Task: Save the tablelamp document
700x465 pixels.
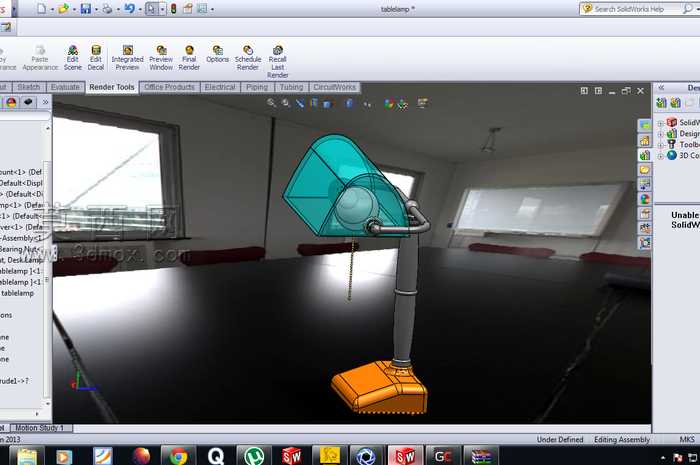Action: click(x=85, y=8)
